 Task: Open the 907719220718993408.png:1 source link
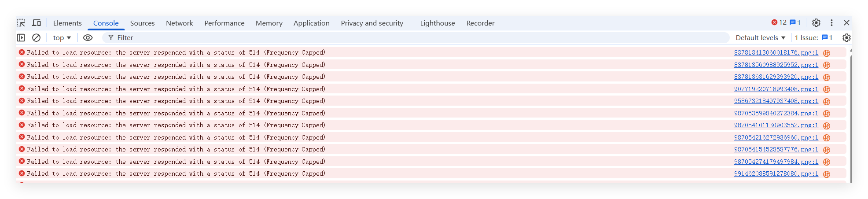pos(776,89)
